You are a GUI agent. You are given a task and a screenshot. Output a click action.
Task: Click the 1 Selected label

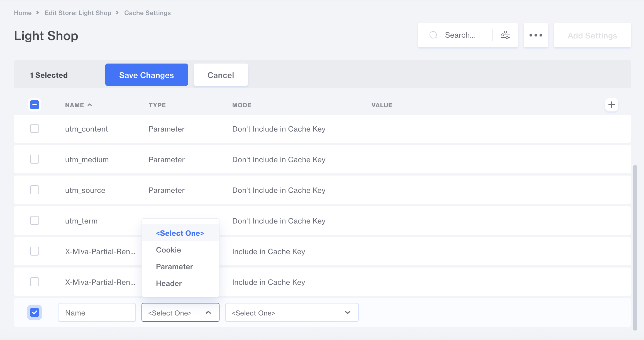(x=49, y=75)
